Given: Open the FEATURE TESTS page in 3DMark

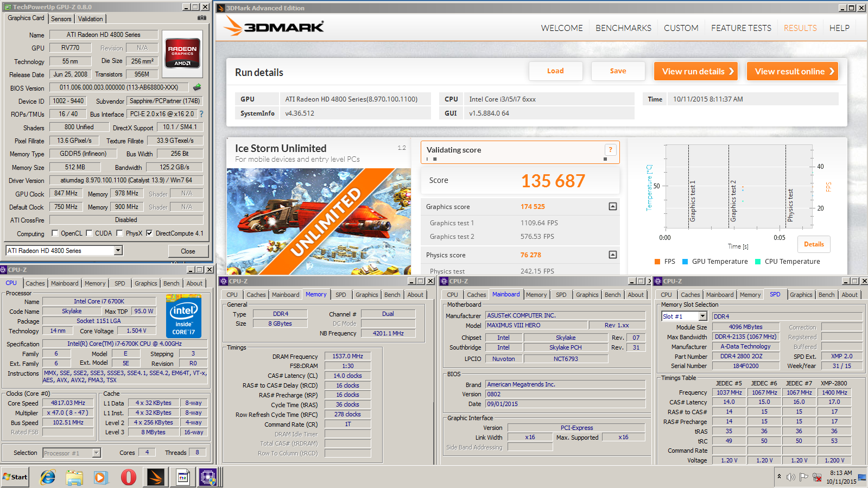Looking at the screenshot, I should pyautogui.click(x=741, y=28).
